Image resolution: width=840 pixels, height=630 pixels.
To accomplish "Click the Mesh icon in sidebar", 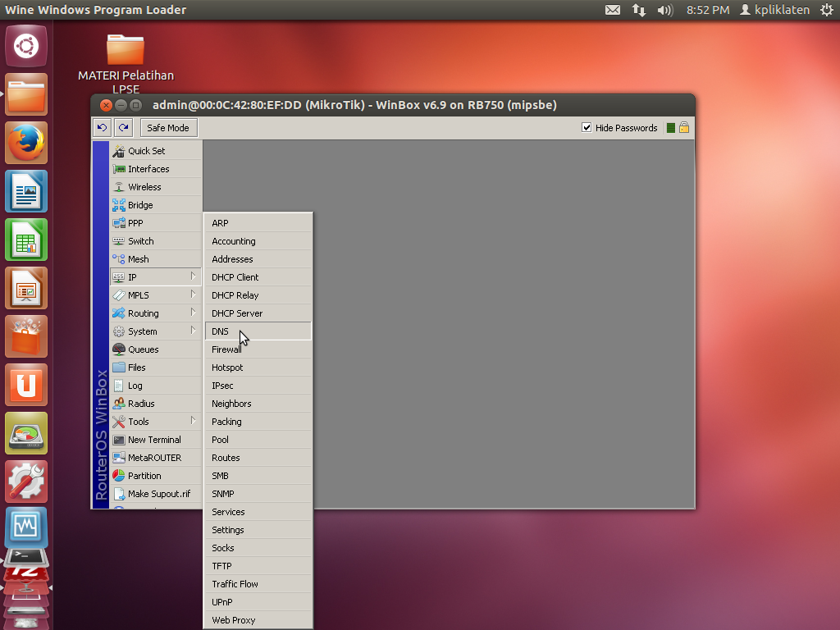I will click(118, 259).
